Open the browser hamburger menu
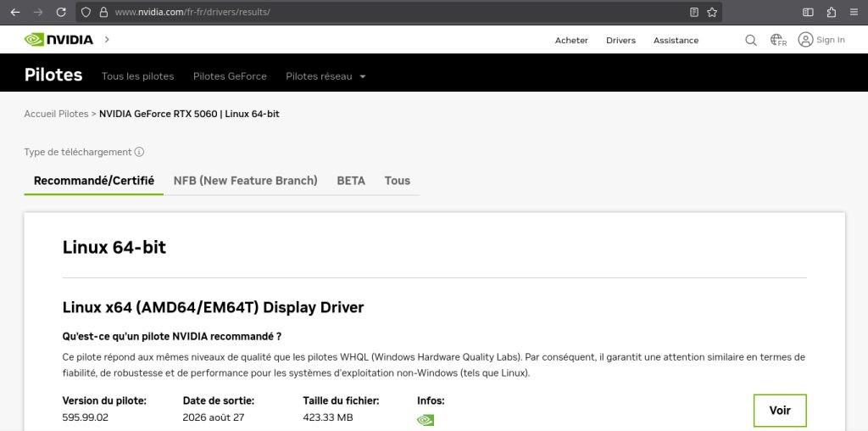868x431 pixels. point(854,12)
